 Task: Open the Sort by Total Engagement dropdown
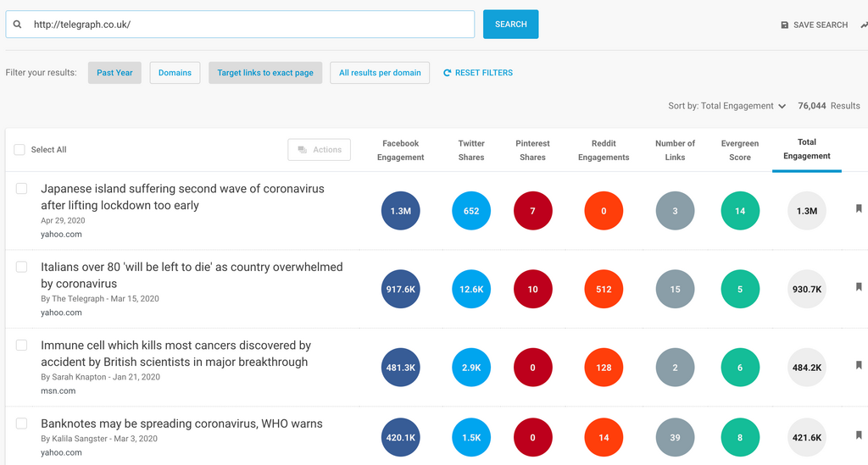726,106
